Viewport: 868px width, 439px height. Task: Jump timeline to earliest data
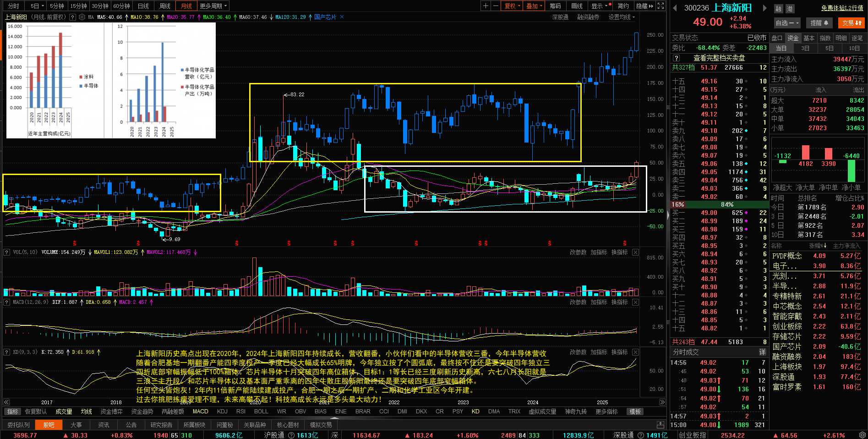6,402
